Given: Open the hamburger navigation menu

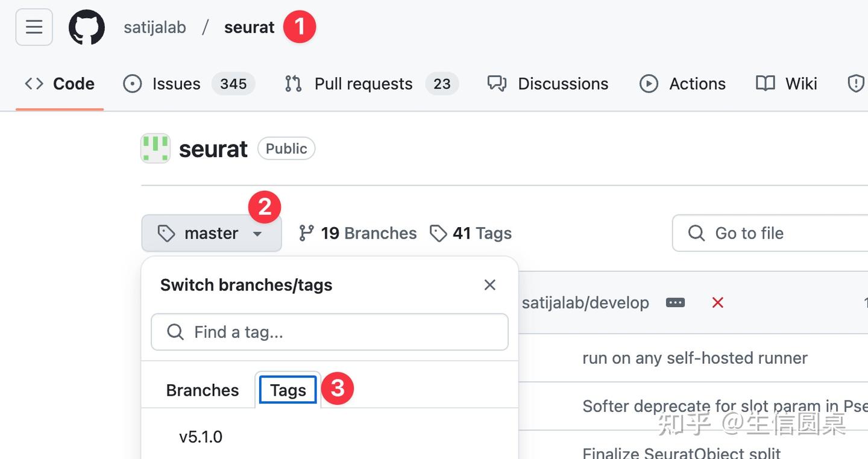Looking at the screenshot, I should (34, 27).
